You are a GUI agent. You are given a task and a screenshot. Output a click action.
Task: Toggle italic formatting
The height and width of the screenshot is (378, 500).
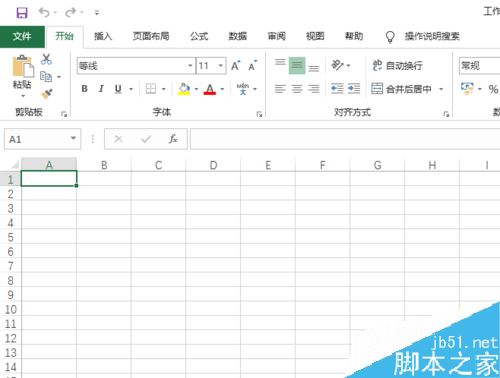tap(101, 89)
